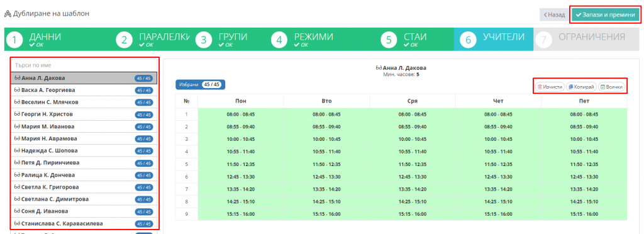Save and continue with Запази и премини
644x234 pixels.
[605, 14]
